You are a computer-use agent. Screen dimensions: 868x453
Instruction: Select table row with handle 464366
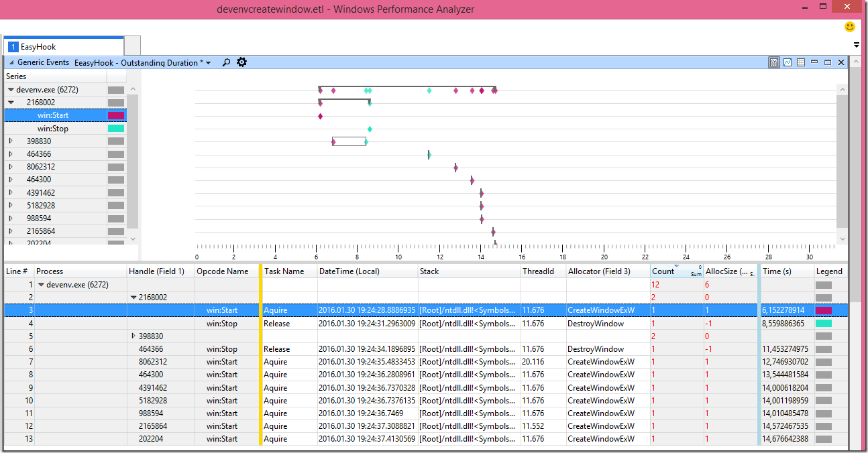click(425, 349)
